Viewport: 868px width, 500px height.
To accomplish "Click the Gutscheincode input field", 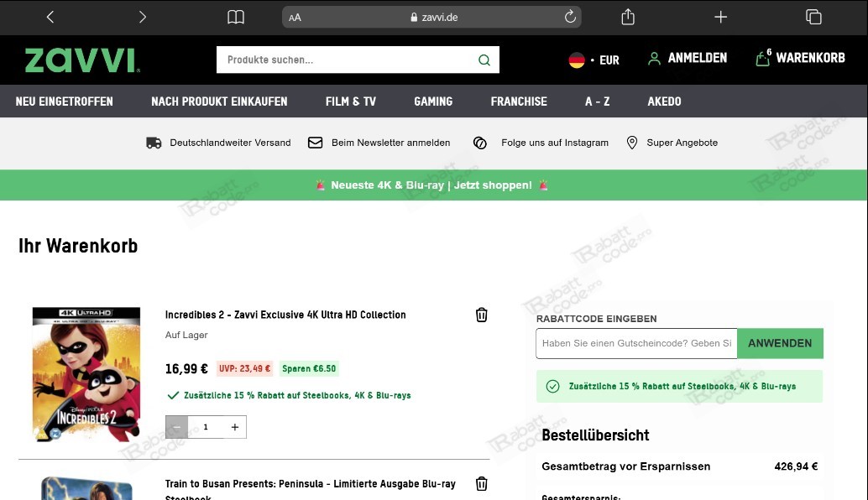I will (x=636, y=343).
